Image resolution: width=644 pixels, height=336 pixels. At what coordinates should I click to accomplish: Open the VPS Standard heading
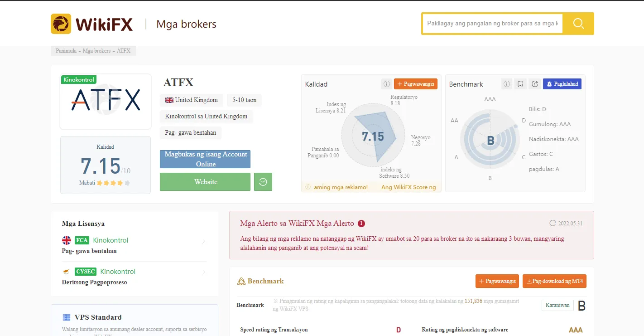click(98, 317)
